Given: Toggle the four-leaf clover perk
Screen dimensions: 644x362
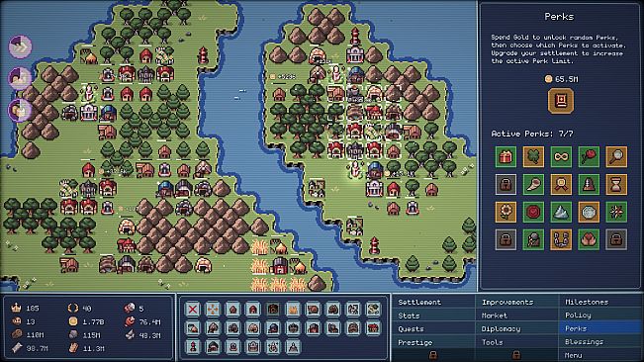Looking at the screenshot, I should (533, 157).
